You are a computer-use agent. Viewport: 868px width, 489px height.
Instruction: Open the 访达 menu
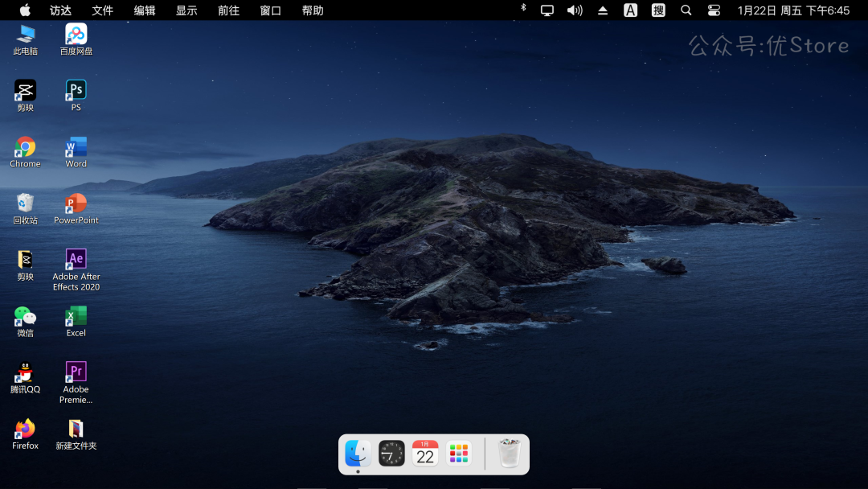click(x=60, y=10)
